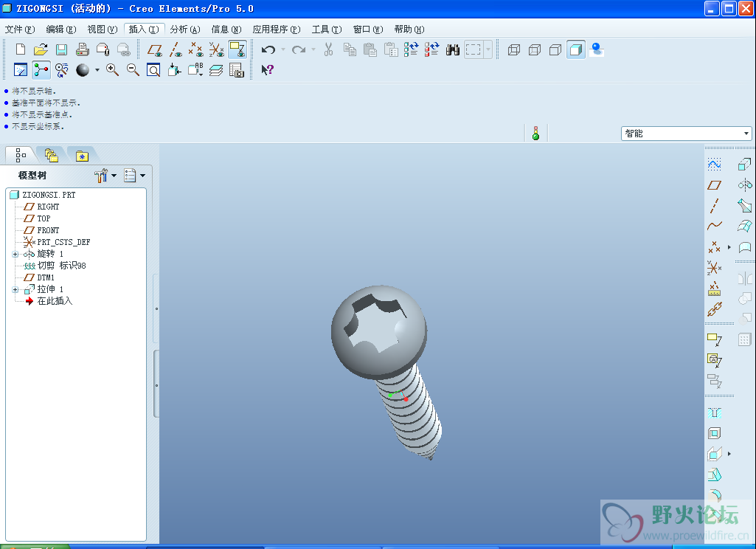Select the Variable Section Sweep tool
The height and width of the screenshot is (549, 756).
(x=744, y=206)
